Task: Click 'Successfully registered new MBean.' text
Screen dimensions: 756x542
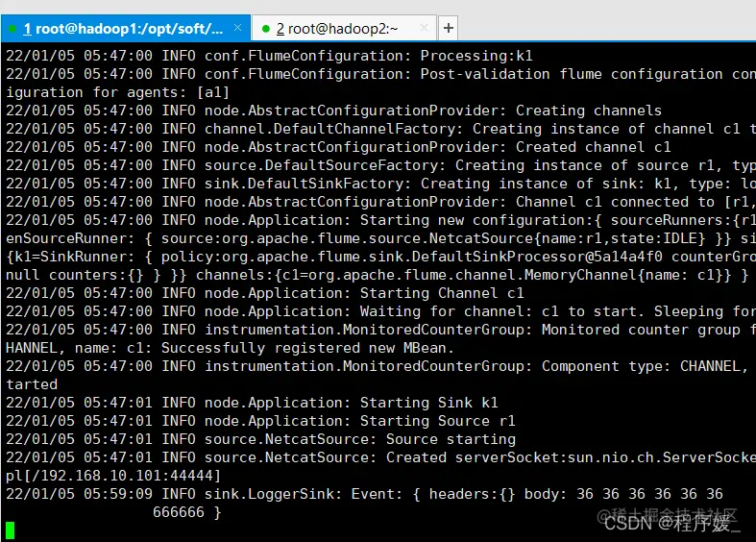Action: point(307,349)
